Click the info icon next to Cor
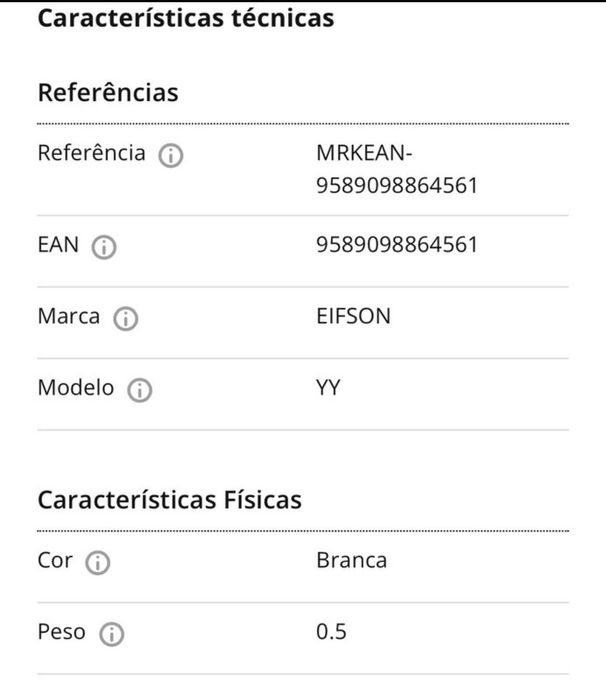The height and width of the screenshot is (700, 606). pos(98,563)
